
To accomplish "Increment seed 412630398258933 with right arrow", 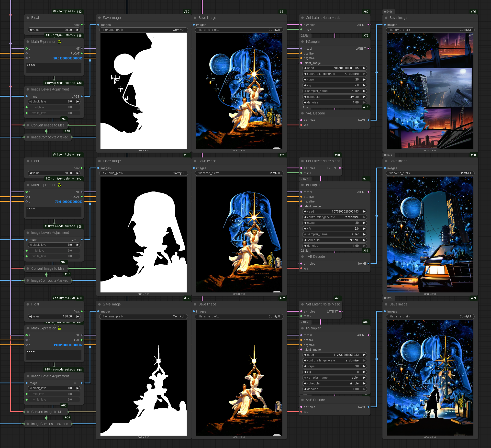I will (364, 355).
